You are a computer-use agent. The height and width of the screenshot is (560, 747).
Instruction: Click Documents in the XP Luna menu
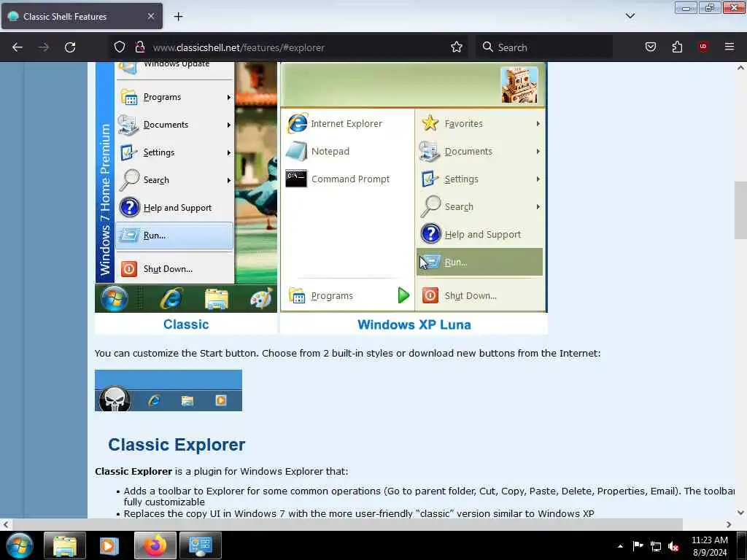pyautogui.click(x=479, y=152)
